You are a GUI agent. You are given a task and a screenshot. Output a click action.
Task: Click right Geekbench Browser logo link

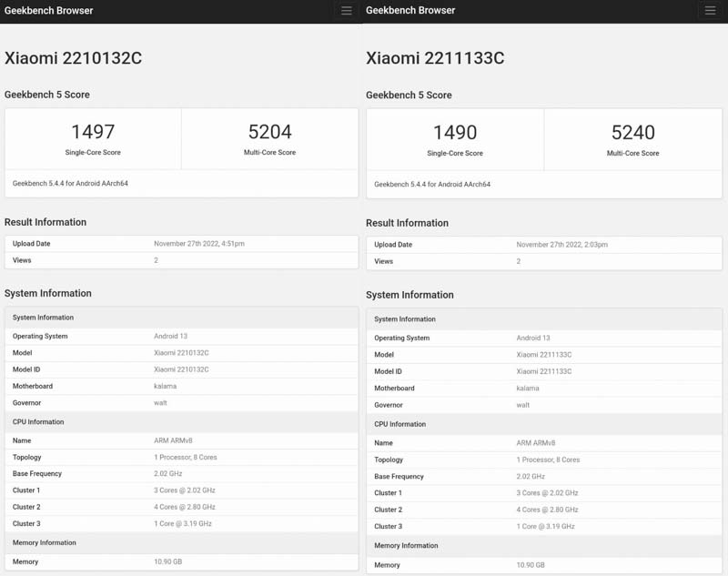[x=410, y=10]
